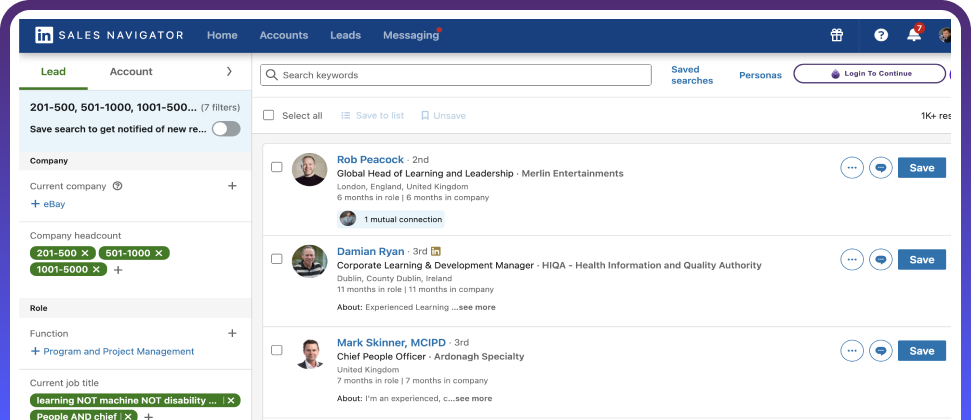Click the LinkedIn Sales Navigator logo
The width and height of the screenshot is (971, 420).
(109, 35)
